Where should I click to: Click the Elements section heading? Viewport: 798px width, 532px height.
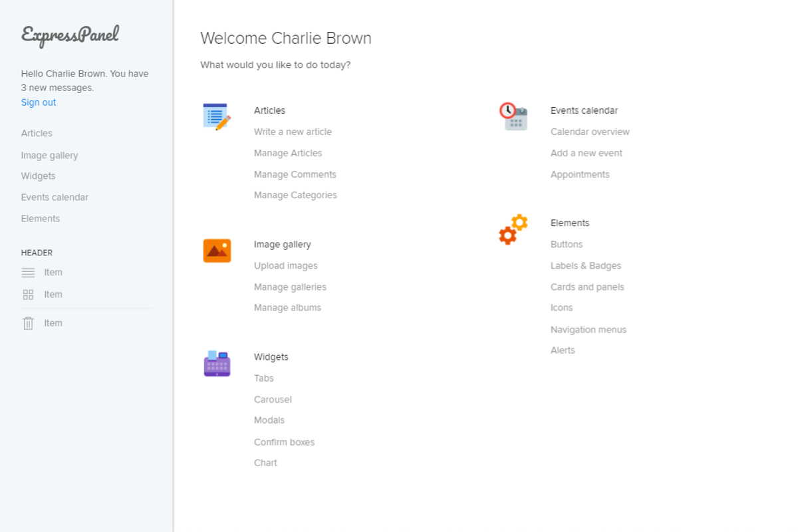pos(570,223)
